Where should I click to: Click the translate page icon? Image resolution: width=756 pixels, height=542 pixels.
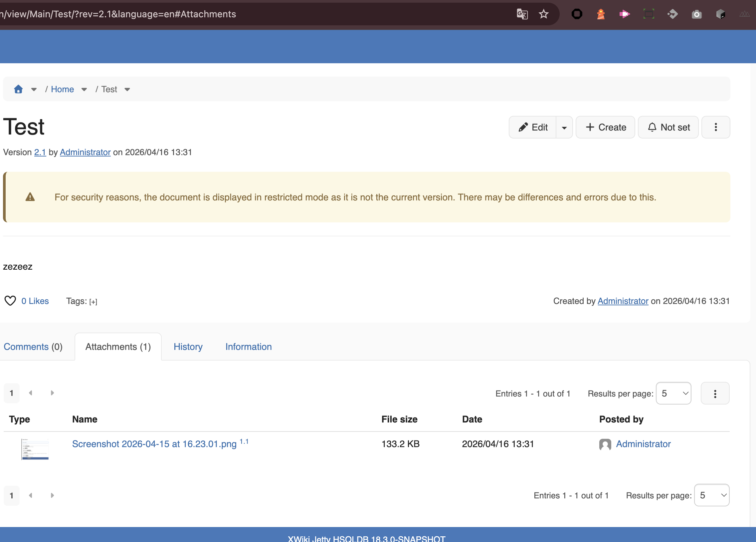pyautogui.click(x=522, y=14)
